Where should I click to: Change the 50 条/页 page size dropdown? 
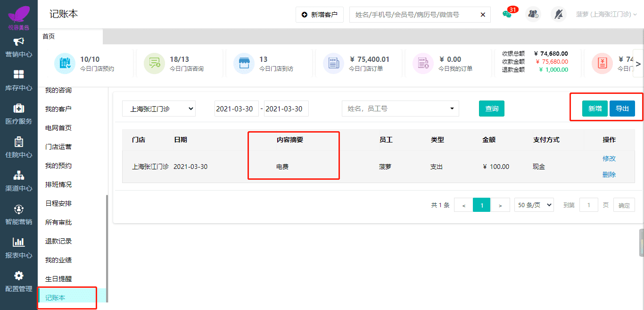click(x=534, y=205)
